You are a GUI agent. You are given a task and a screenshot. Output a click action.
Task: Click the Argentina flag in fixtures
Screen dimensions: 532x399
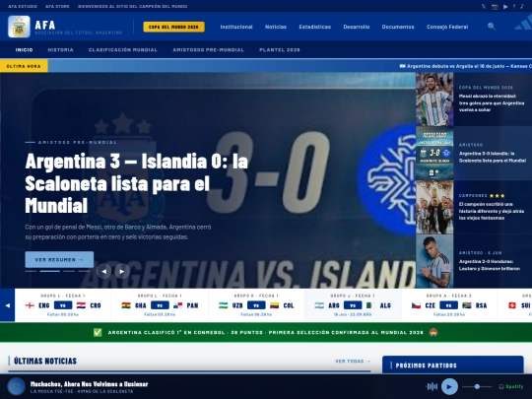[x=319, y=305]
